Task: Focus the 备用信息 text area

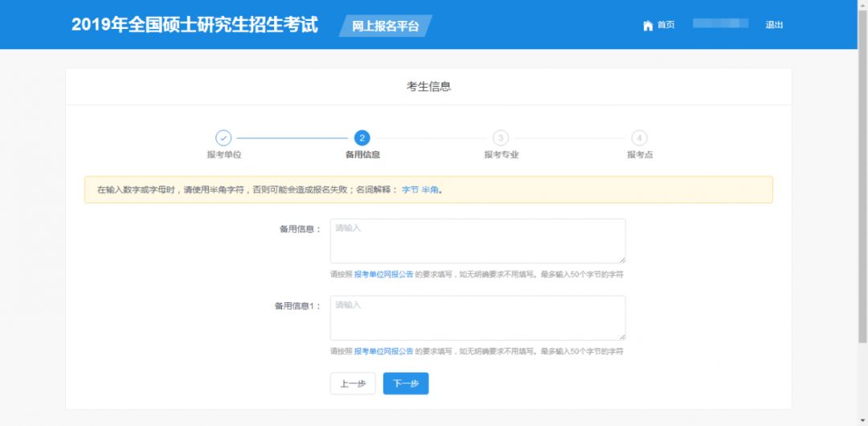Action: 477,241
